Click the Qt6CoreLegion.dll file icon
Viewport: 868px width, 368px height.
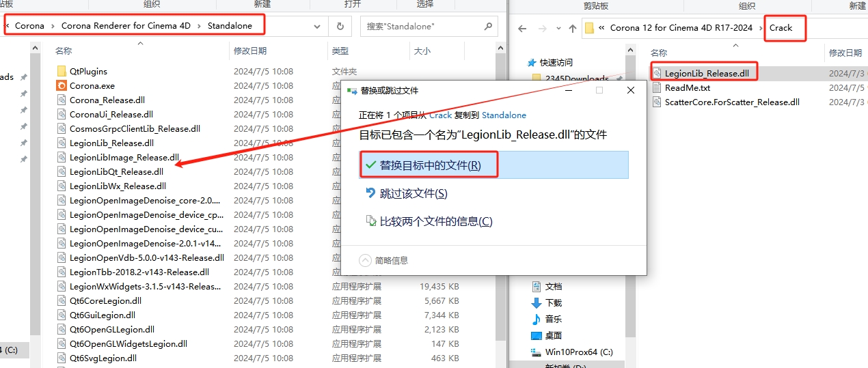click(x=62, y=300)
